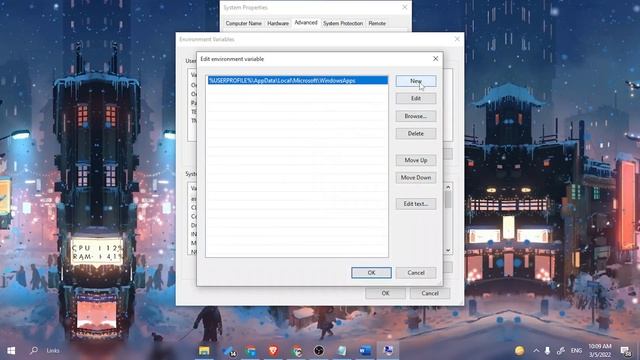Viewport: 640px width, 360px height.
Task: Open Microsoft Word from taskbar
Action: point(365,351)
